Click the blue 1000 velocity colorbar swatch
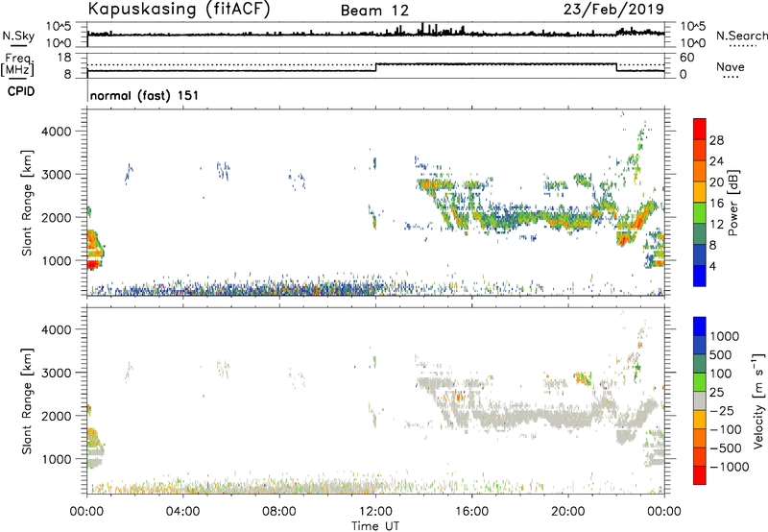 700,326
